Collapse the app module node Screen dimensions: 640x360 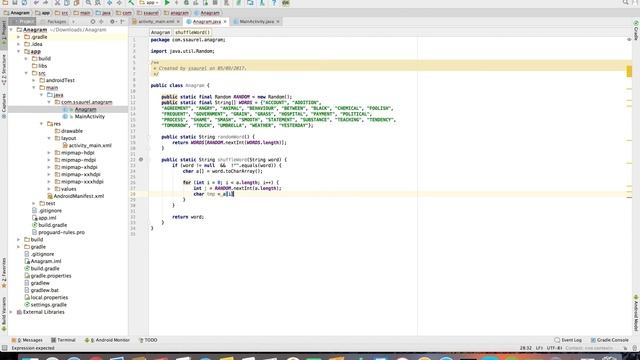[18, 51]
